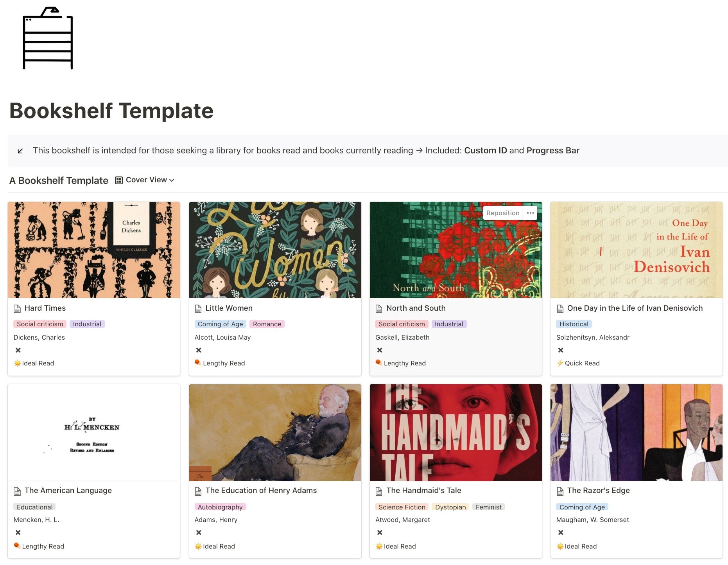Click the sun icon on Hard Times Ideal Read
Image resolution: width=728 pixels, height=565 pixels.
click(x=18, y=363)
